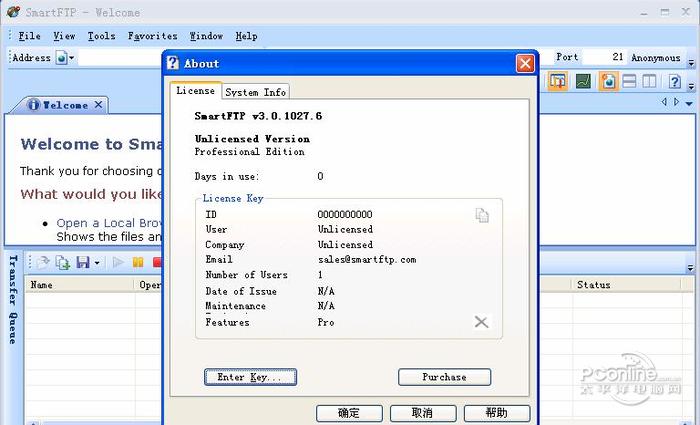
Task: Click the orange page-with-globe toolbar icon
Action: (x=608, y=81)
